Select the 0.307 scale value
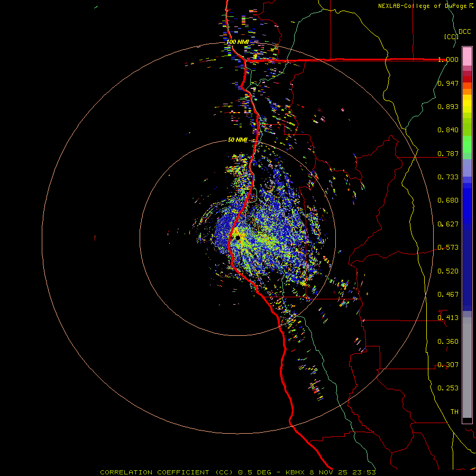Viewport: 476px width, 476px height. [x=448, y=365]
